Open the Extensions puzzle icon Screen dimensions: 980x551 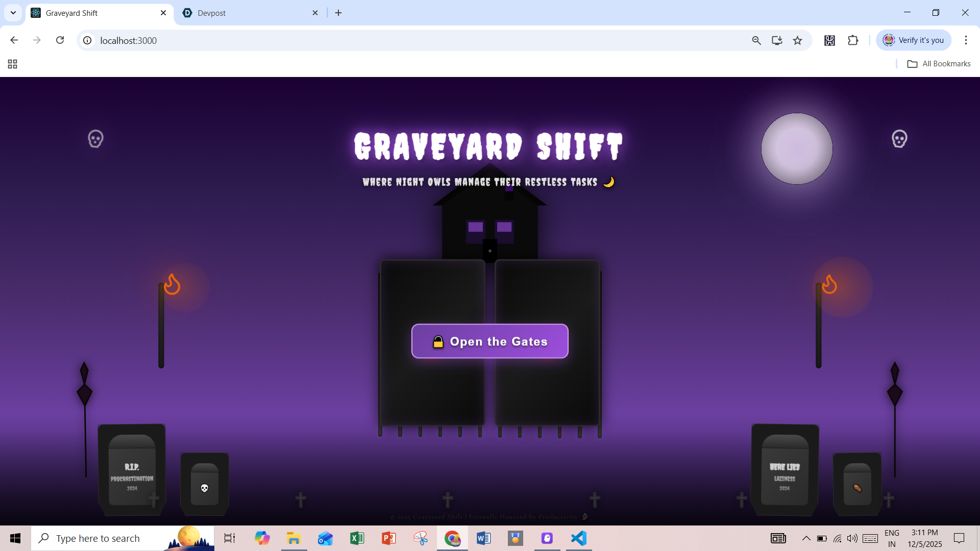(853, 40)
